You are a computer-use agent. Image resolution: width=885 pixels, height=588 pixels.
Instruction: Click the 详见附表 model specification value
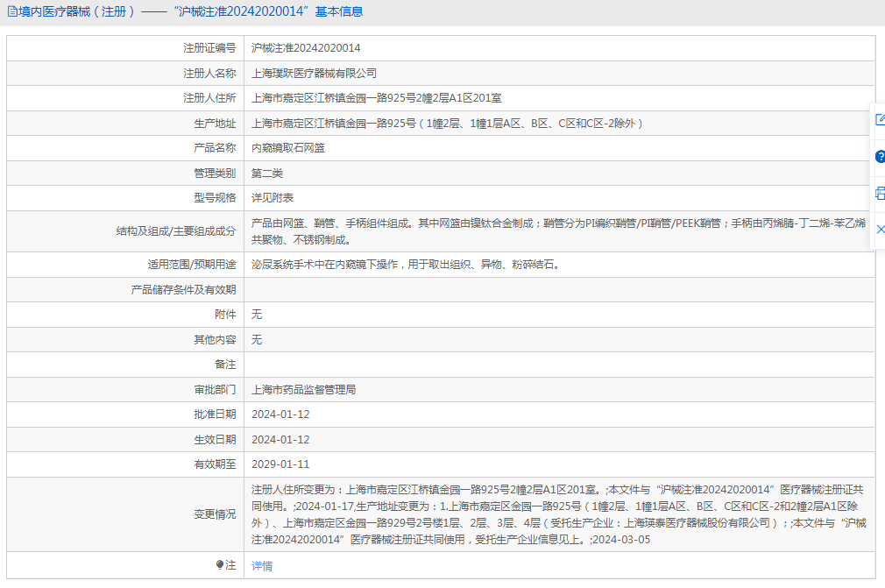coord(272,198)
